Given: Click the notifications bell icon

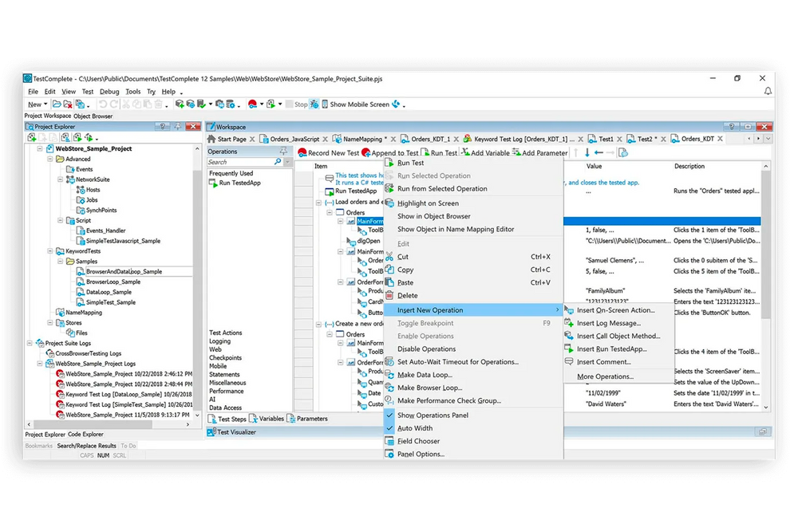Looking at the screenshot, I should (767, 91).
